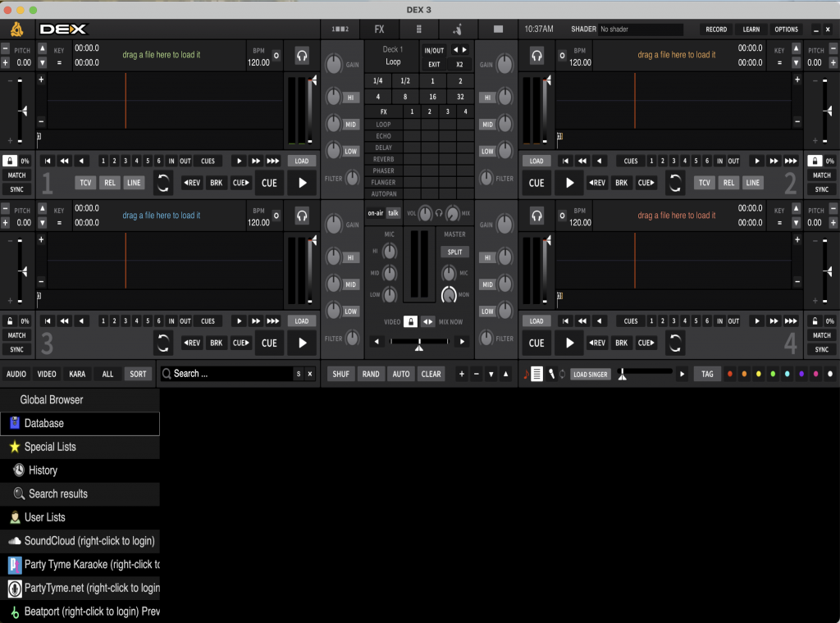Image resolution: width=840 pixels, height=623 pixels.
Task: Click the RECORD button
Action: tap(715, 29)
